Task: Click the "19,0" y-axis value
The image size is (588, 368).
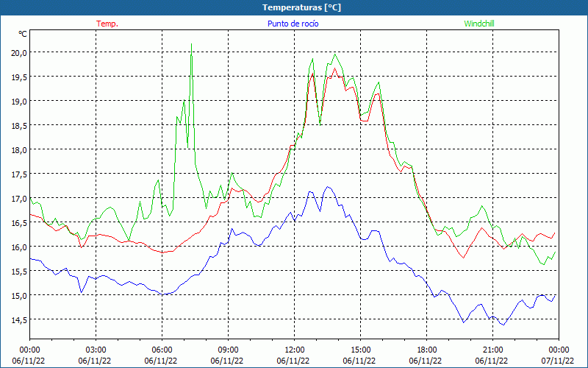Action: click(x=19, y=102)
